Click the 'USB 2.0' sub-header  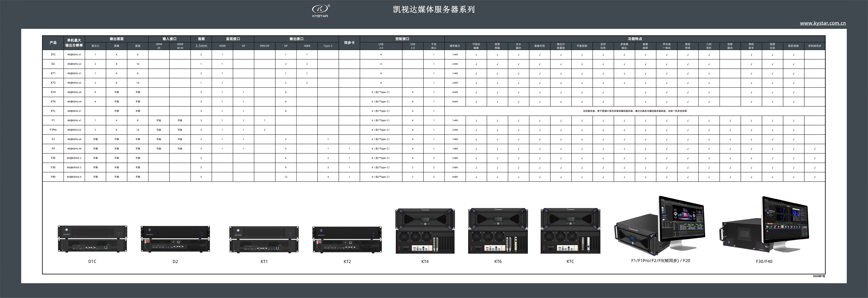click(x=413, y=46)
